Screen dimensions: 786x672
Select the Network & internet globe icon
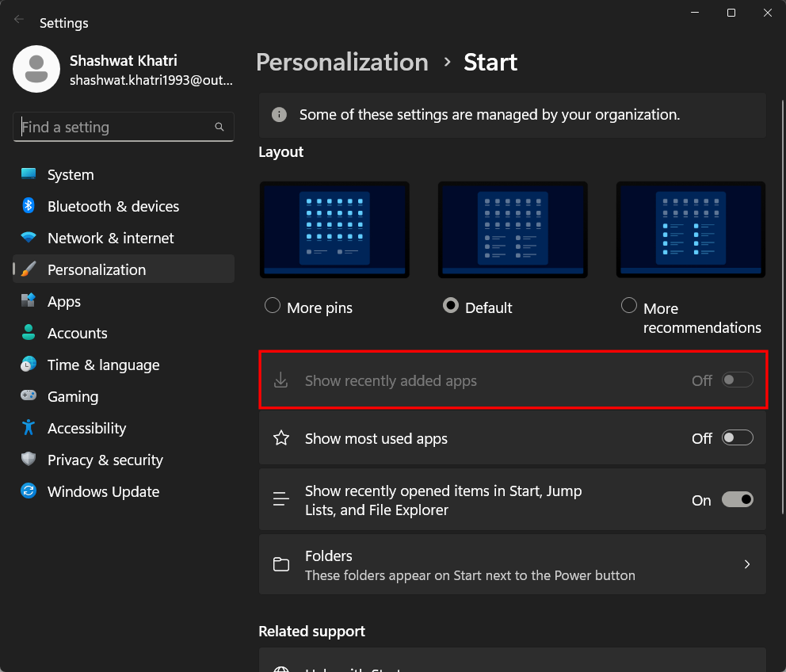click(x=28, y=238)
